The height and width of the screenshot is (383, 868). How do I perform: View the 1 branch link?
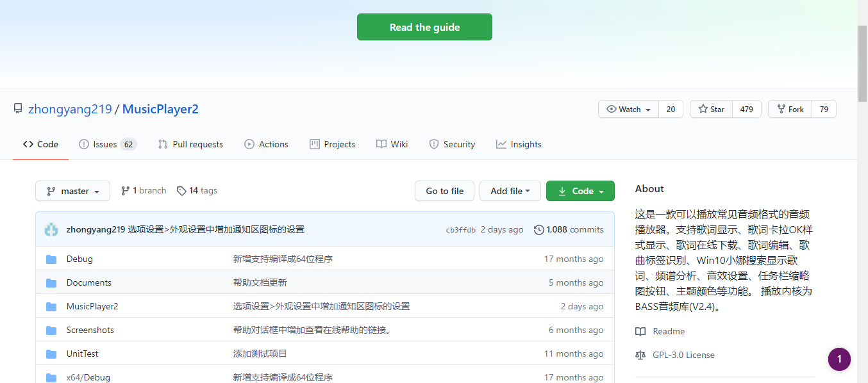(x=144, y=191)
